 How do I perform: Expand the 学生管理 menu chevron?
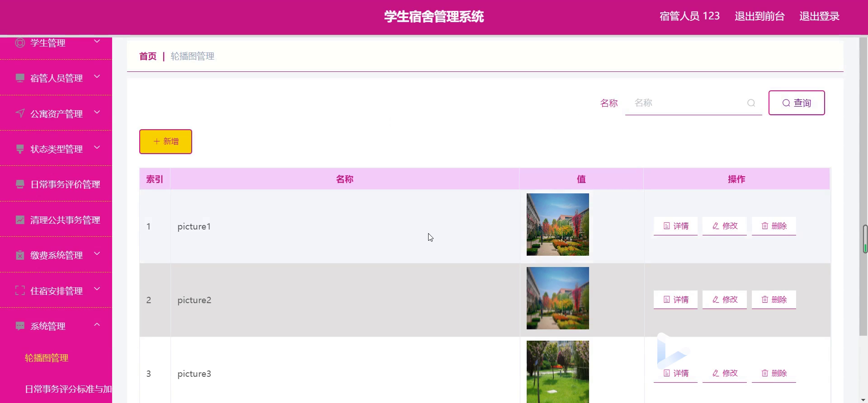click(97, 42)
